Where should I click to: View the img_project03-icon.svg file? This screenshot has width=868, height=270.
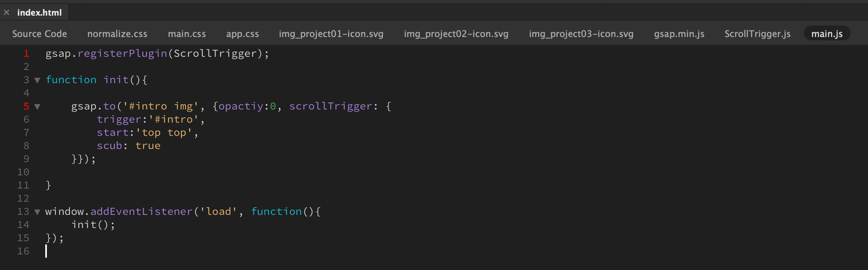[x=581, y=34]
